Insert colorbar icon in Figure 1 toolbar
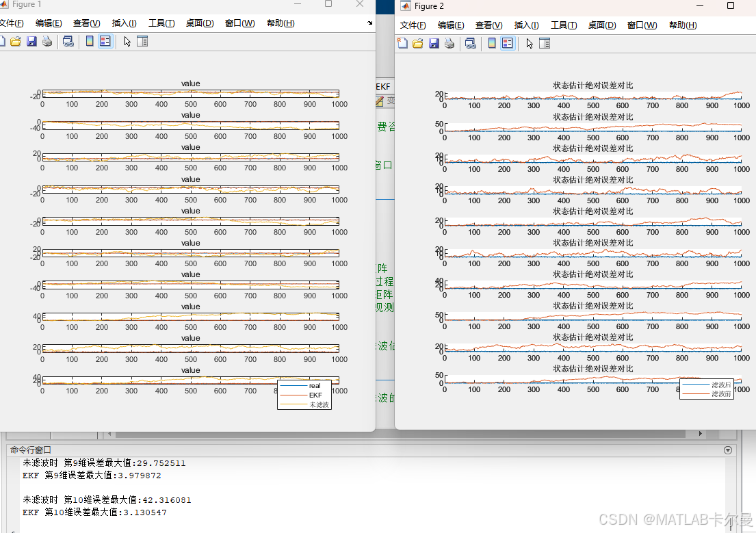The height and width of the screenshot is (533, 756). [x=90, y=42]
